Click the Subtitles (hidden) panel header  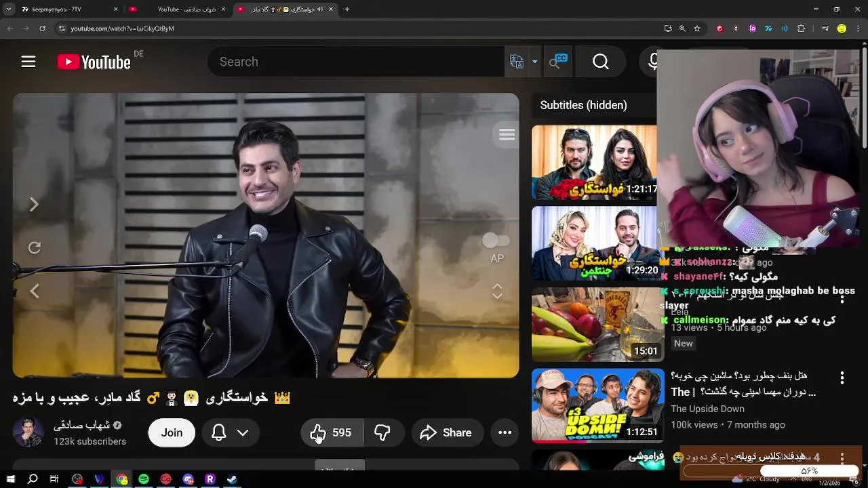tap(583, 105)
